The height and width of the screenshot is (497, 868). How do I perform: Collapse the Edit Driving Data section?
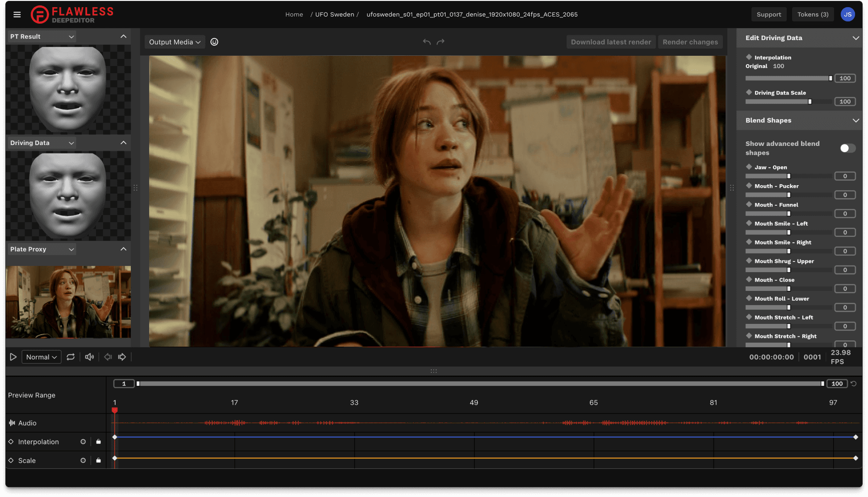855,38
